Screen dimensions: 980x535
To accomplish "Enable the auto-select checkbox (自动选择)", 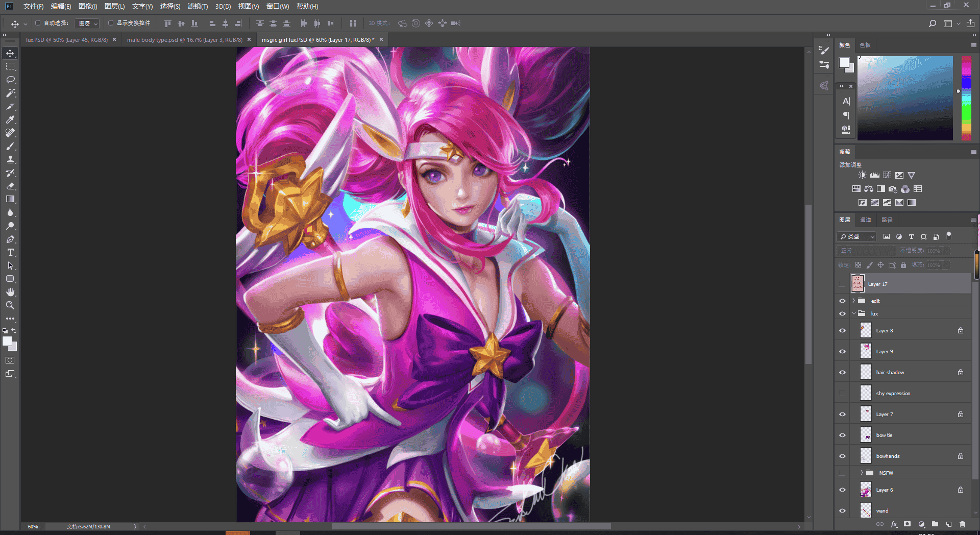I will [x=38, y=23].
